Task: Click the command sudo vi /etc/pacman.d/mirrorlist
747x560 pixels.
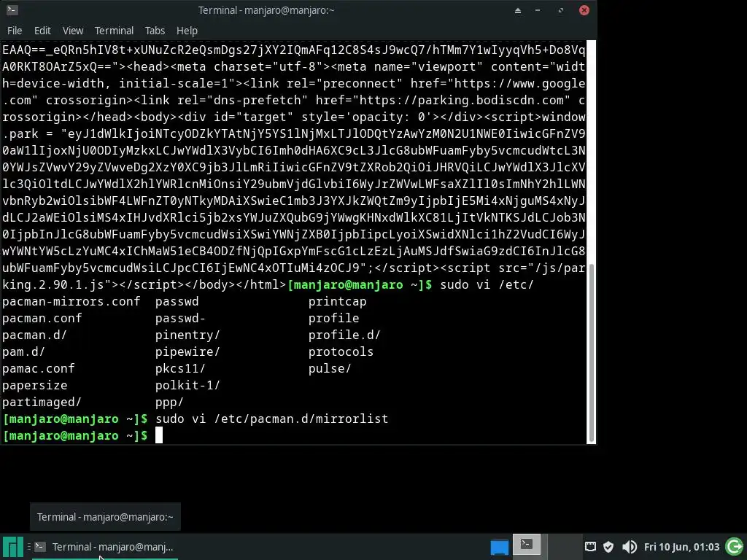Action: point(271,419)
